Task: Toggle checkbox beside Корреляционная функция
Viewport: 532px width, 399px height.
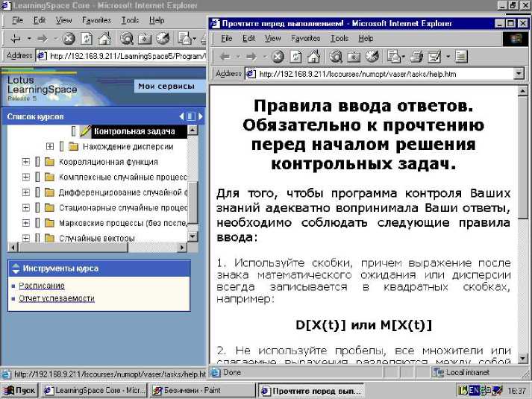Action: point(37,162)
